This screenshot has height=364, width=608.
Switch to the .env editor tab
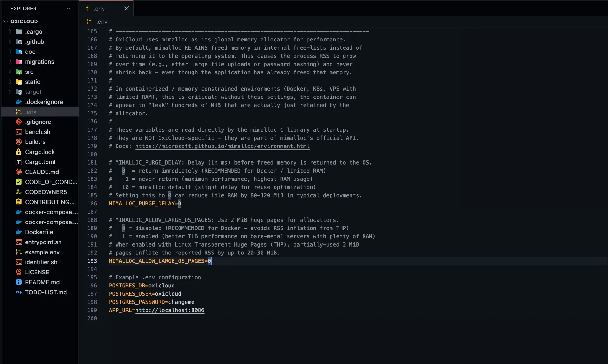pyautogui.click(x=100, y=9)
